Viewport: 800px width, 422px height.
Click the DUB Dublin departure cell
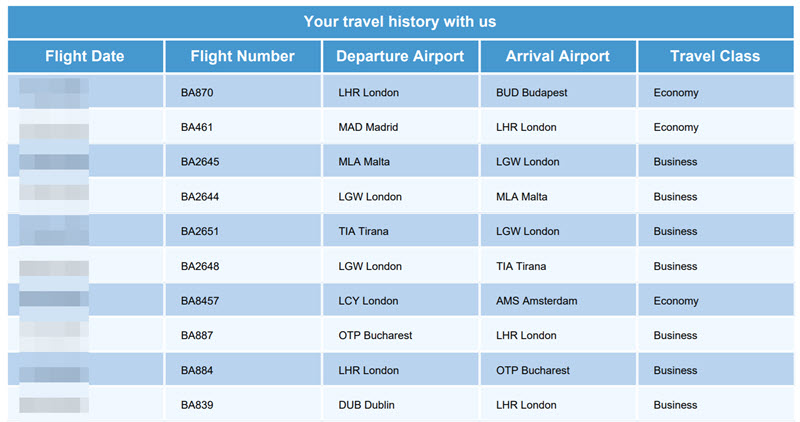401,405
